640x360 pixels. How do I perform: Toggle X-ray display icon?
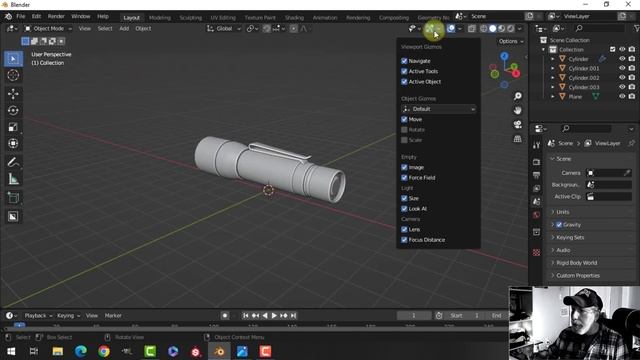coord(471,29)
